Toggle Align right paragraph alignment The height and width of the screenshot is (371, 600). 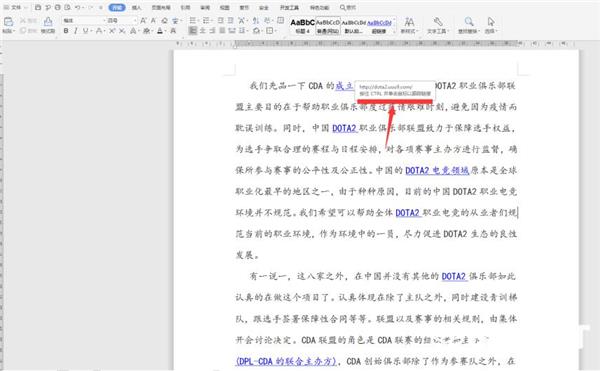[212, 31]
